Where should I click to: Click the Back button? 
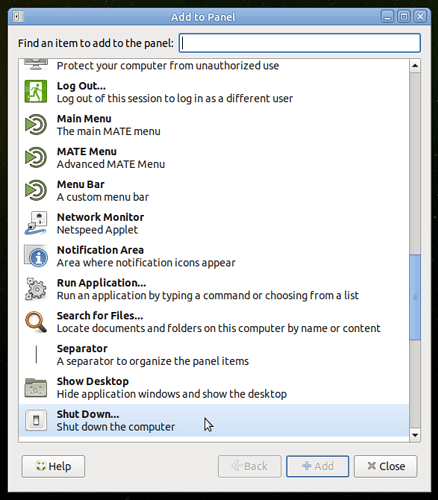tap(250, 466)
